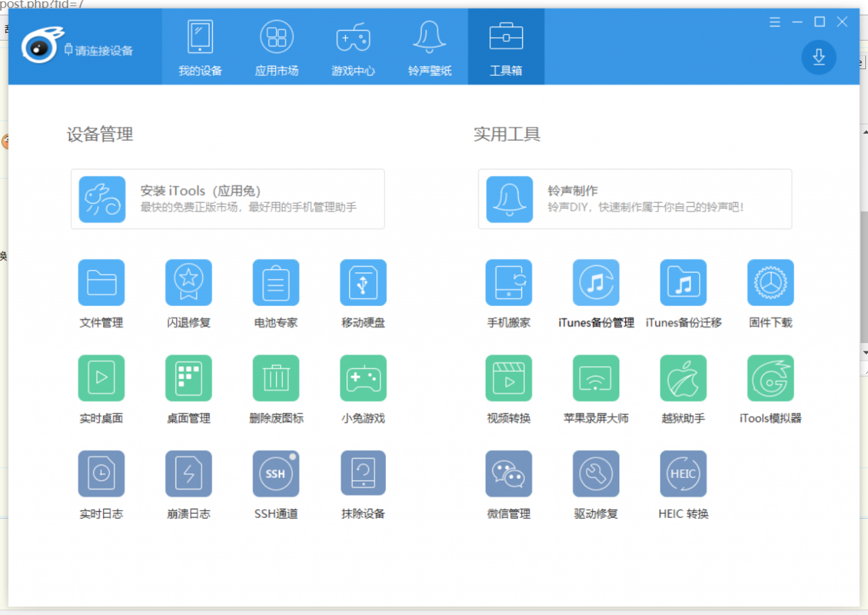Open the hamburger menu in title bar

(x=775, y=22)
